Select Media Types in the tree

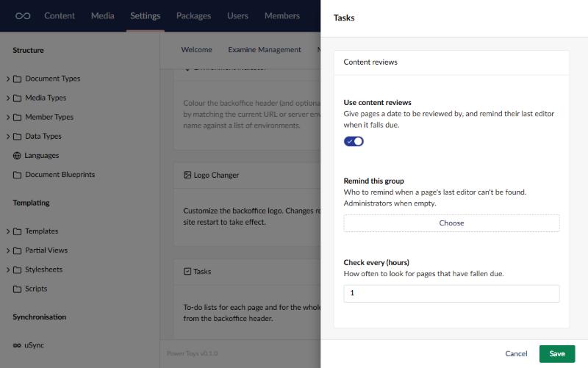coord(46,98)
